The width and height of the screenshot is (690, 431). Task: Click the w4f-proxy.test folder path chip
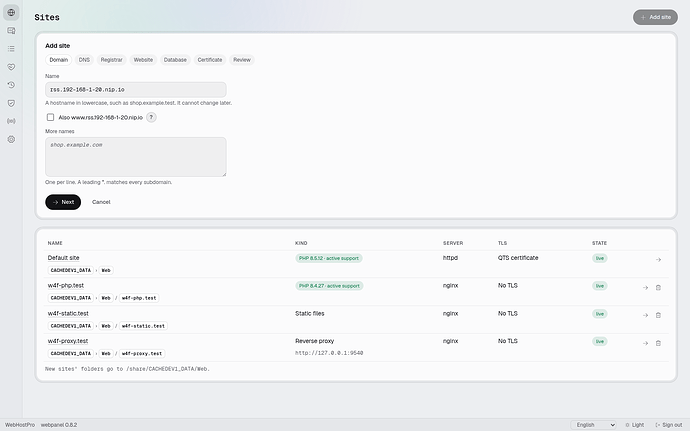point(142,354)
